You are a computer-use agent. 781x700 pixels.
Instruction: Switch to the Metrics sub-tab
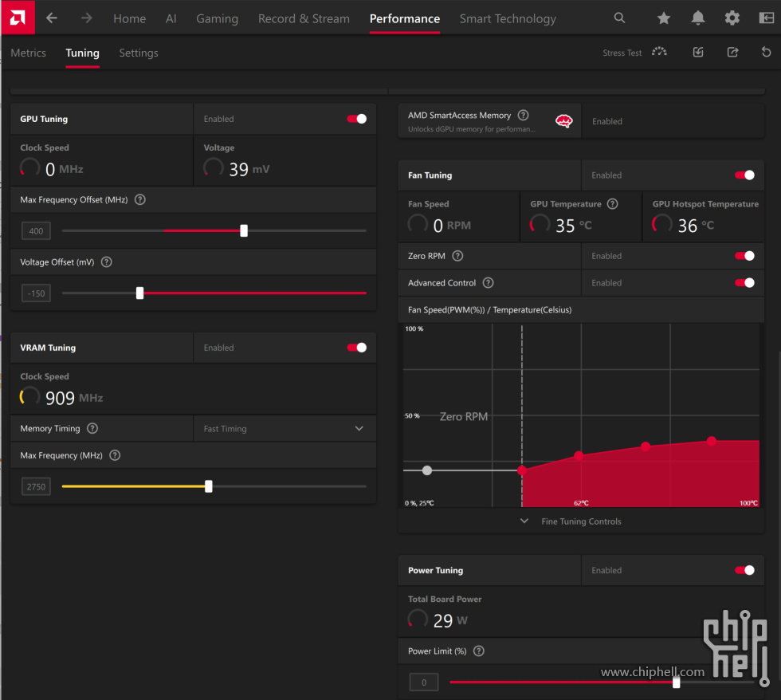pyautogui.click(x=29, y=53)
